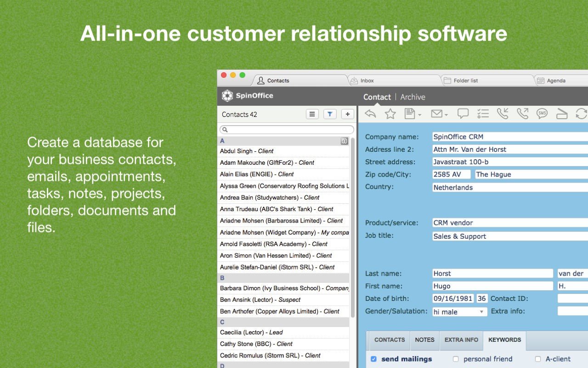Click the Product/service field
Screen dimensions: 588x368
(x=510, y=223)
